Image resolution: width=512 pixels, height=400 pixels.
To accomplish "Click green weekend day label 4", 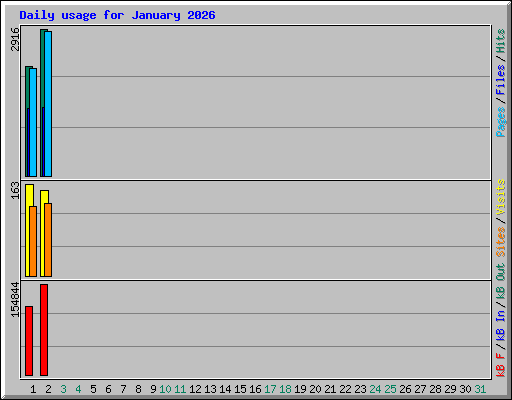I will [78, 389].
